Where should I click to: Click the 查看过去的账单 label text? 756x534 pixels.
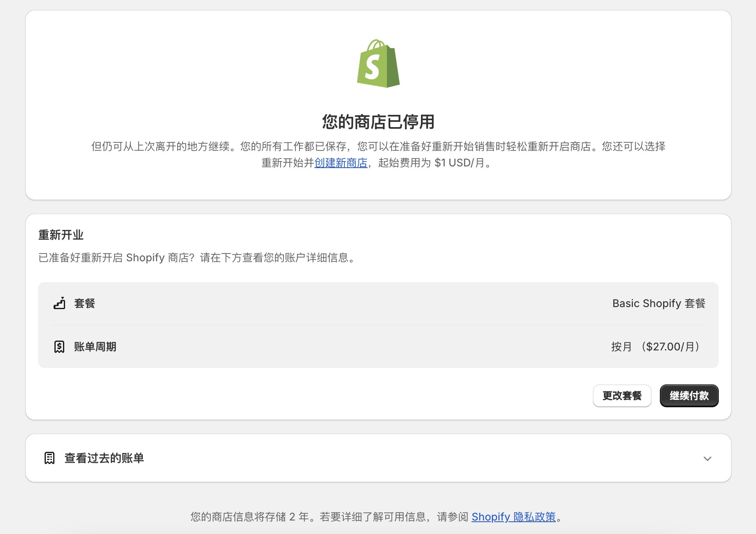point(104,458)
